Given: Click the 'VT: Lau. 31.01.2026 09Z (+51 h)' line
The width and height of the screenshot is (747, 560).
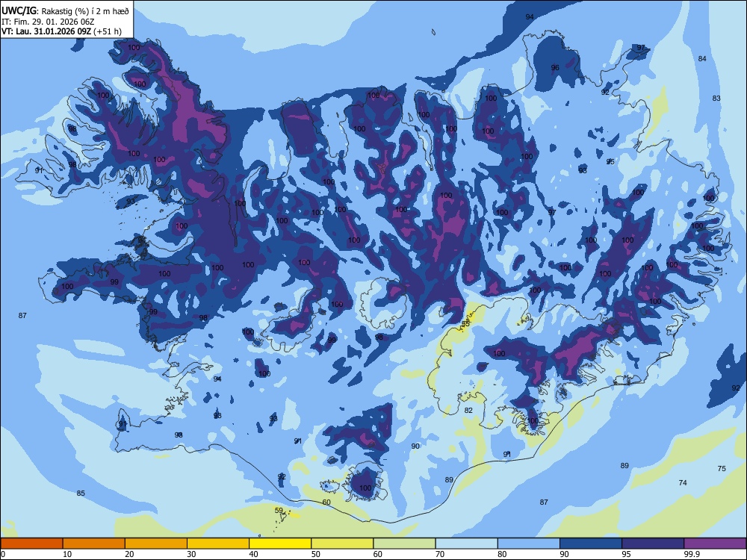Looking at the screenshot, I should click(x=61, y=32).
